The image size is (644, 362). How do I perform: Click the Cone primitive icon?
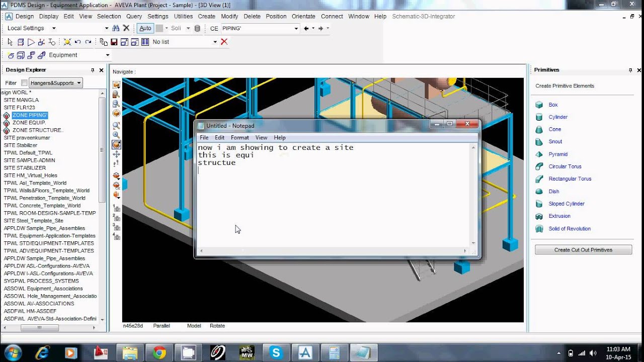pyautogui.click(x=539, y=129)
